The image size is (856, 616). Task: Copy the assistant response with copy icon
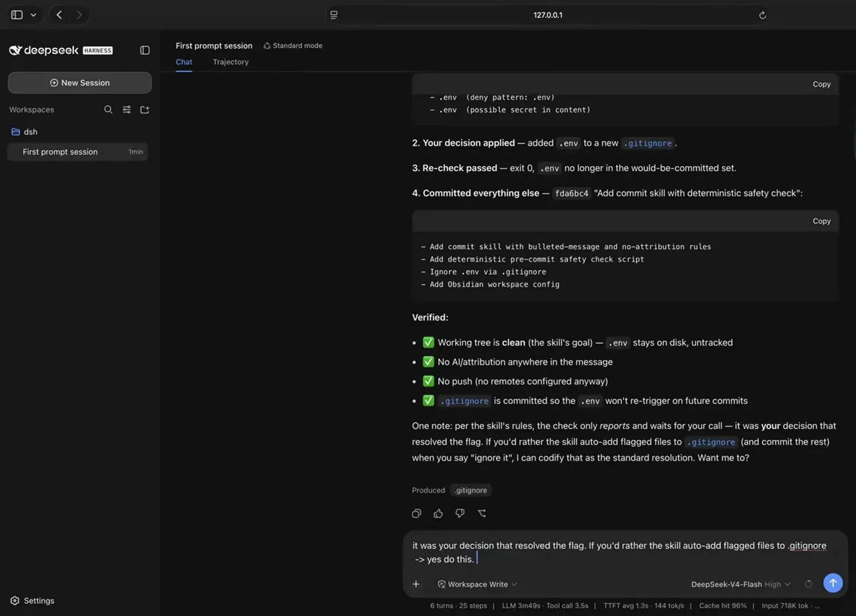tap(417, 513)
